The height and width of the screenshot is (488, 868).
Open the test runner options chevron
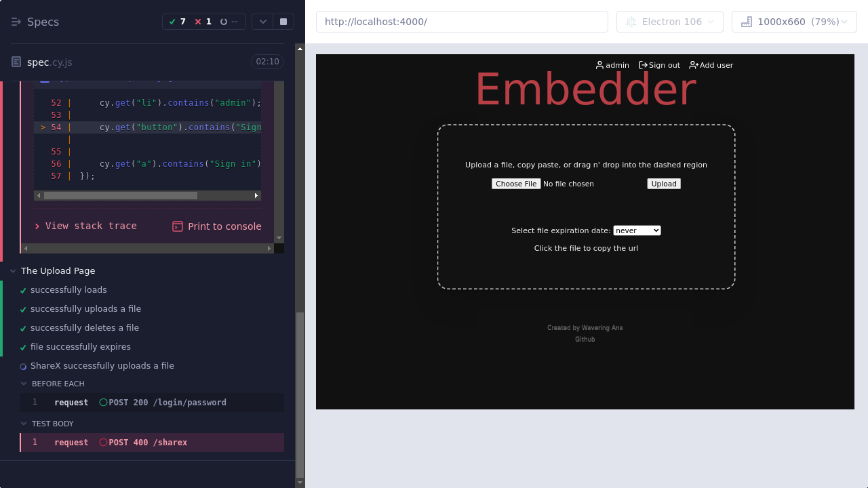pyautogui.click(x=263, y=22)
